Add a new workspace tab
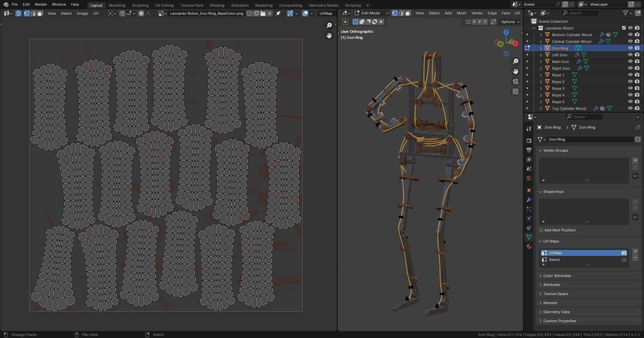The width and height of the screenshot is (644, 338). coord(368,5)
